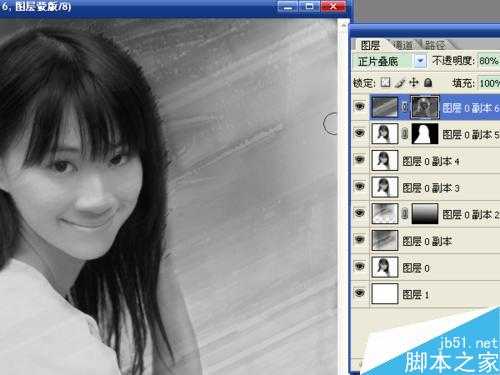Image resolution: width=500 pixels, height=375 pixels.
Task: Hide the 图层 0 副本 6 layer
Action: click(359, 107)
